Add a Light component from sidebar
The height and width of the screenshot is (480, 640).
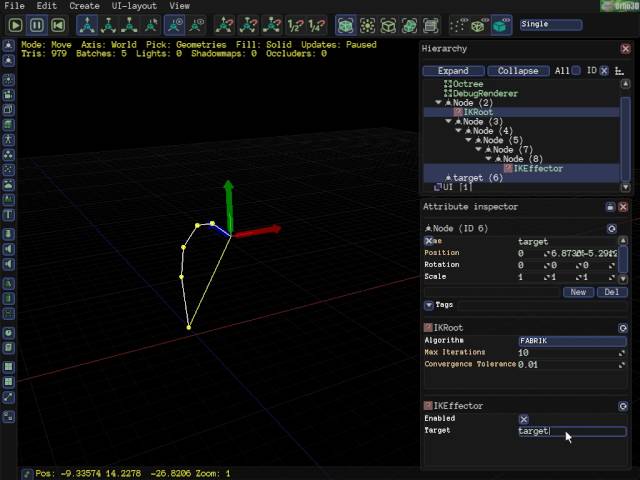(9, 80)
